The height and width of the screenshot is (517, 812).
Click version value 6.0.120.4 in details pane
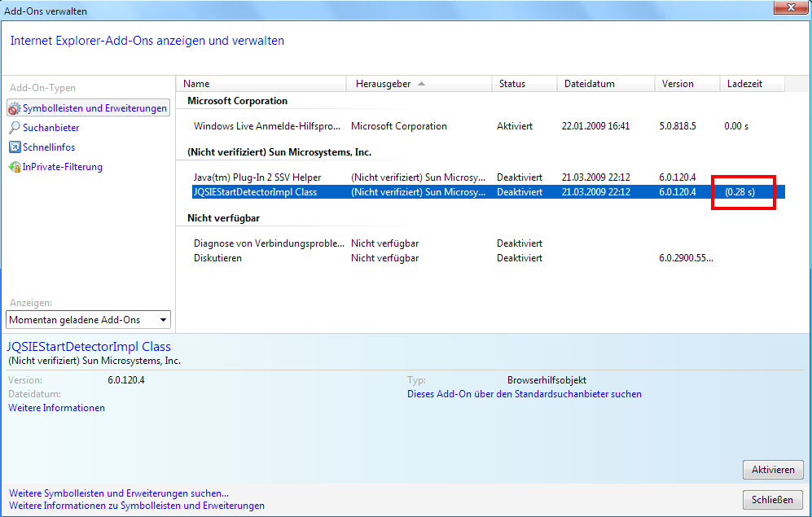tap(126, 380)
